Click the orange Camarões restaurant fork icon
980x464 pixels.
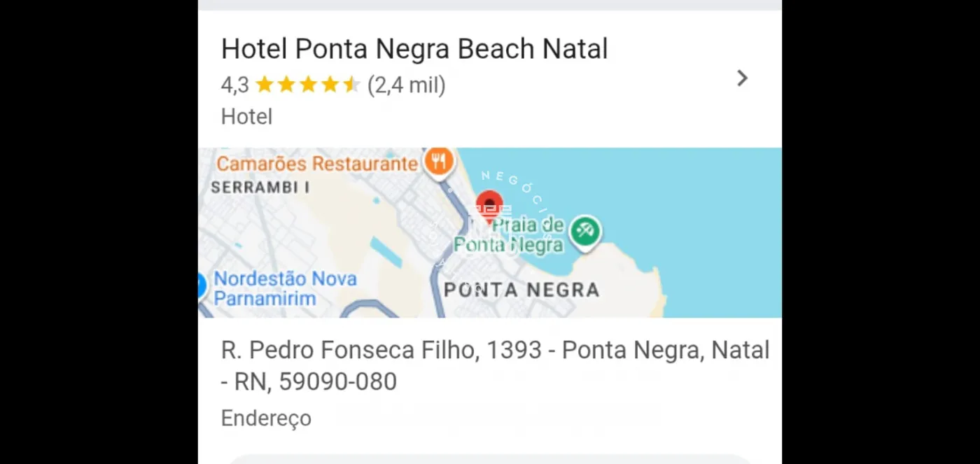click(438, 163)
